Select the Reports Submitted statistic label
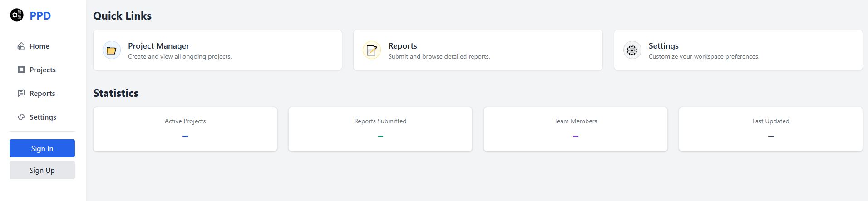868x201 pixels. (380, 121)
